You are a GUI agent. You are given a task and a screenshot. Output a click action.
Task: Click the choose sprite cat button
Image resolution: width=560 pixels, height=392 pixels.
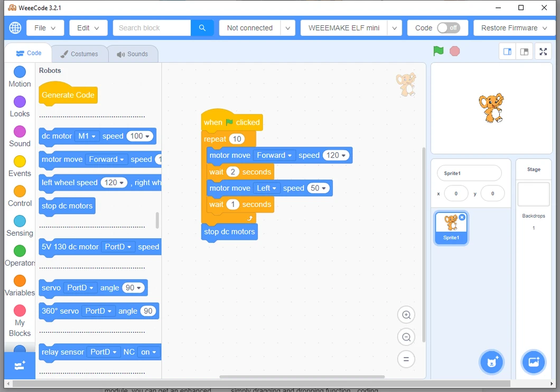point(492,362)
